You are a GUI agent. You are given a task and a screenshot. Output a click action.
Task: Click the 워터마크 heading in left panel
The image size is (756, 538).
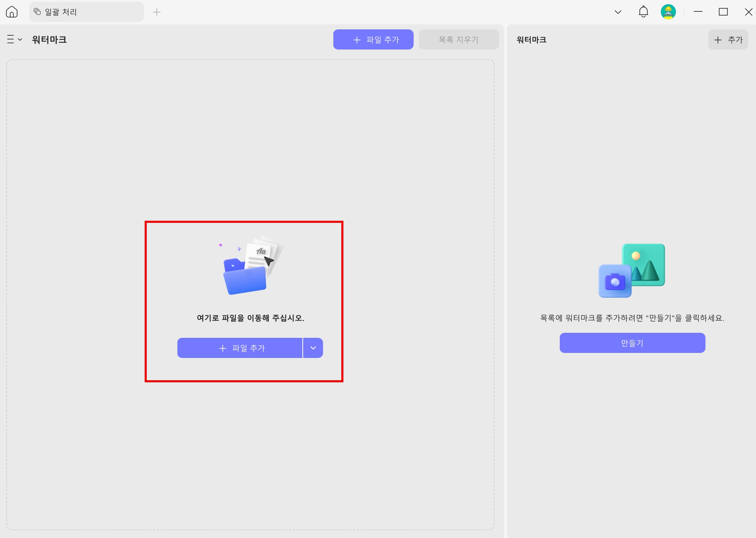point(49,39)
